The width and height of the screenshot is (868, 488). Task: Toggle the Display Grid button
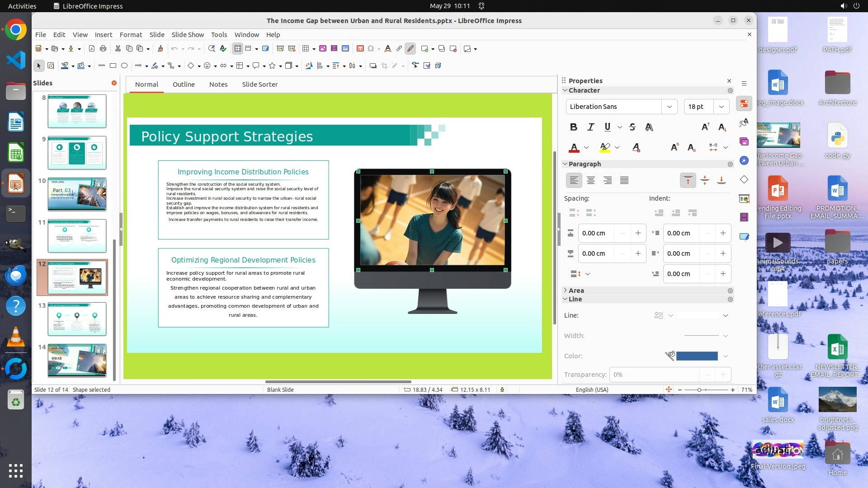pyautogui.click(x=238, y=49)
